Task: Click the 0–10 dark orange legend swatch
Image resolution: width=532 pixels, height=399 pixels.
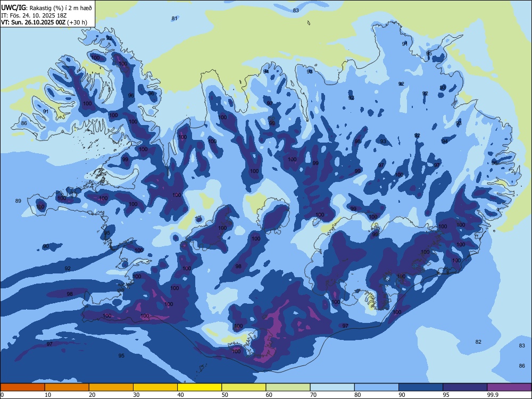Action: pyautogui.click(x=22, y=387)
